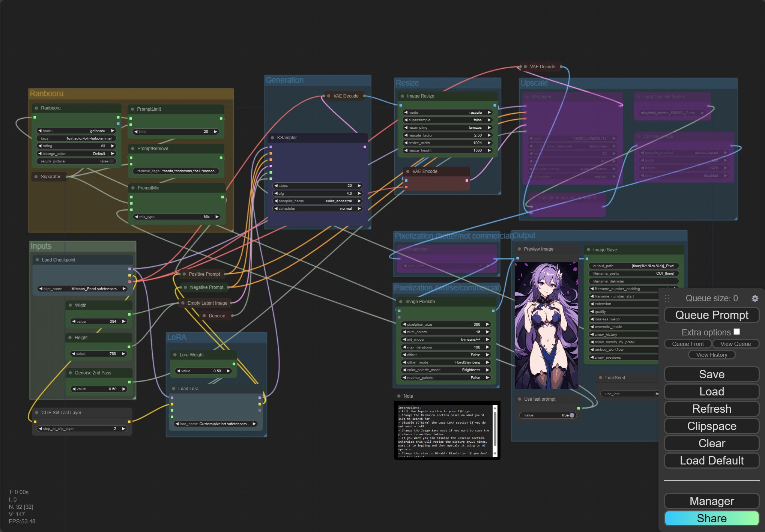Open the ckpt_name Mistoon_Pearl selector
Viewport: 765px width, 532px height.
[x=82, y=289]
